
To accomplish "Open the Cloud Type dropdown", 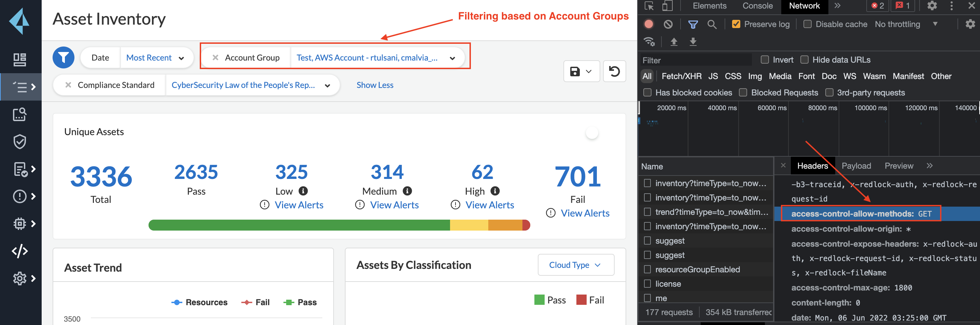I will 576,265.
